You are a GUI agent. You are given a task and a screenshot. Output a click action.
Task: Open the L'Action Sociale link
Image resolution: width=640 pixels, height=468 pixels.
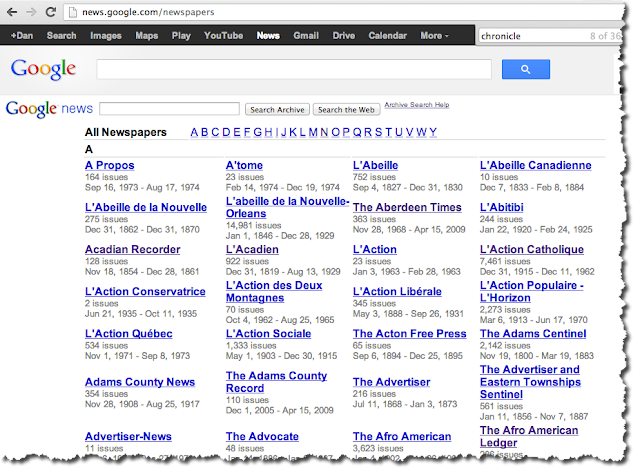coord(268,333)
